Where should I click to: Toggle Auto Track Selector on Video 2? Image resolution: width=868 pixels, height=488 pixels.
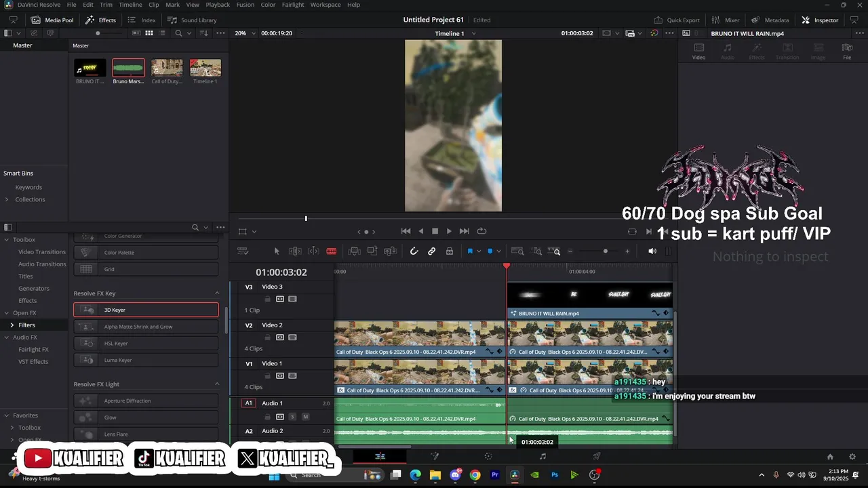[280, 338]
